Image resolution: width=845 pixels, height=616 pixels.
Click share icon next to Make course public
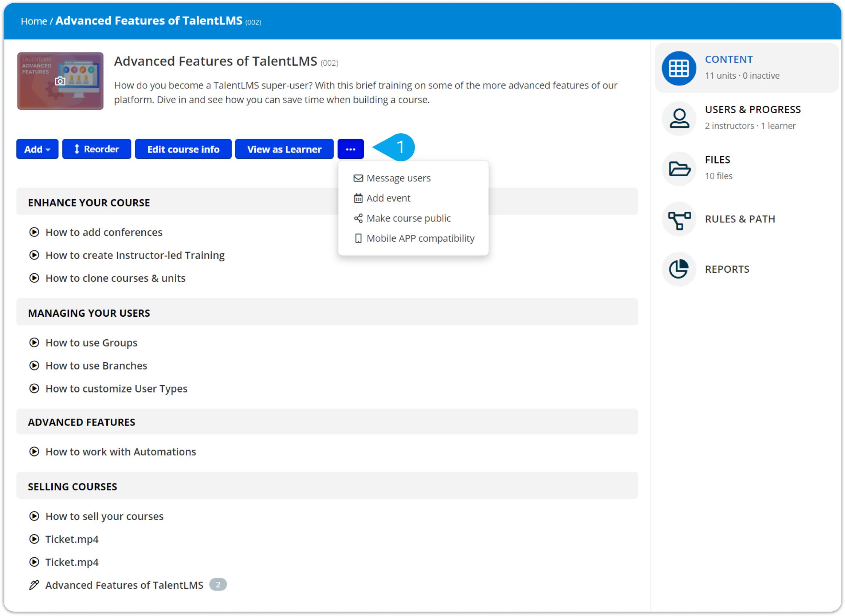358,218
